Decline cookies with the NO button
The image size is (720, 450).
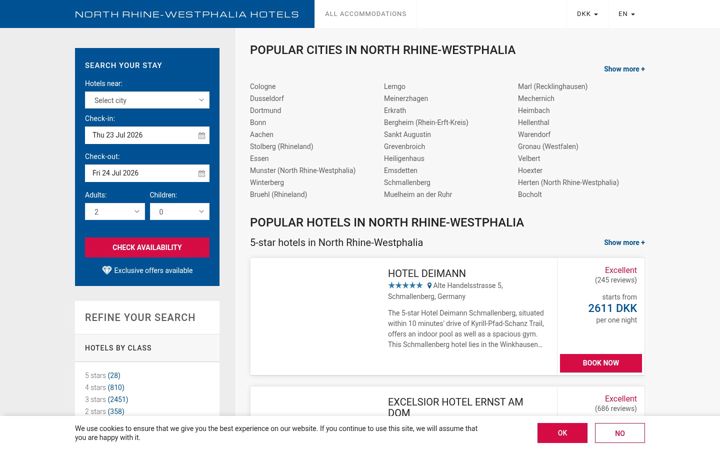[x=620, y=433]
